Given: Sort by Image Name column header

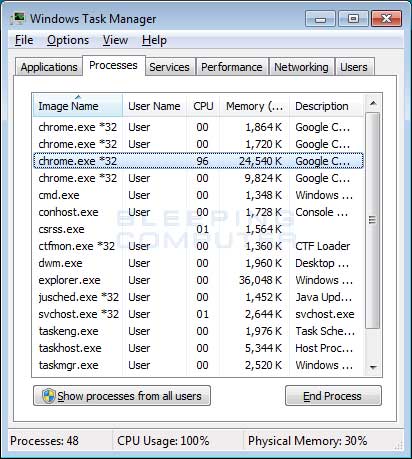Looking at the screenshot, I should pyautogui.click(x=78, y=106).
